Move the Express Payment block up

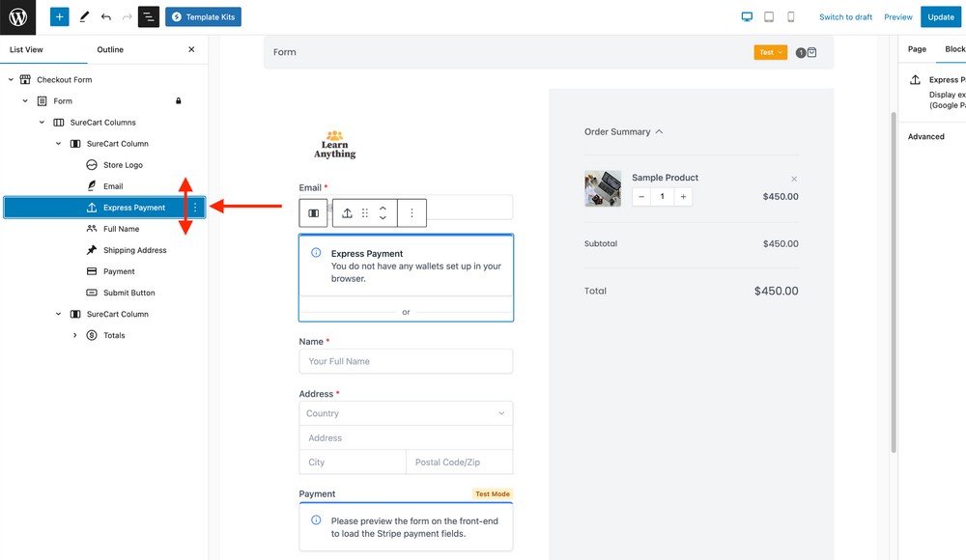(x=384, y=209)
